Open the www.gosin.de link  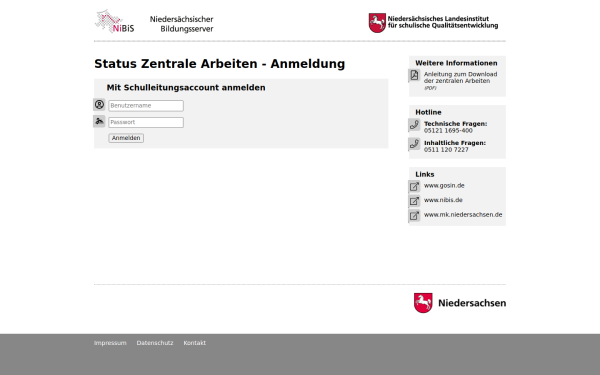pos(444,186)
